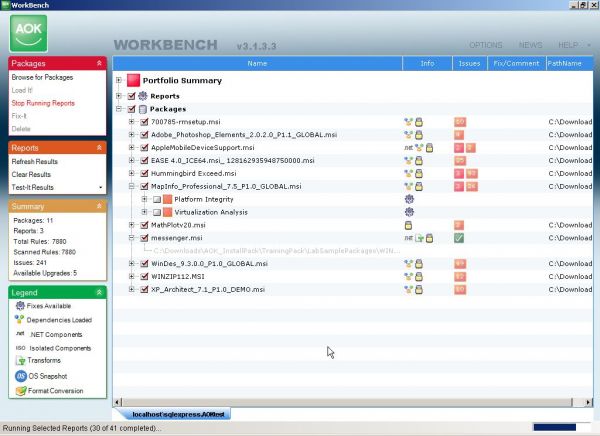
Task: Click dependencies icon for XP_Architect_7.1 row
Action: (x=409, y=289)
